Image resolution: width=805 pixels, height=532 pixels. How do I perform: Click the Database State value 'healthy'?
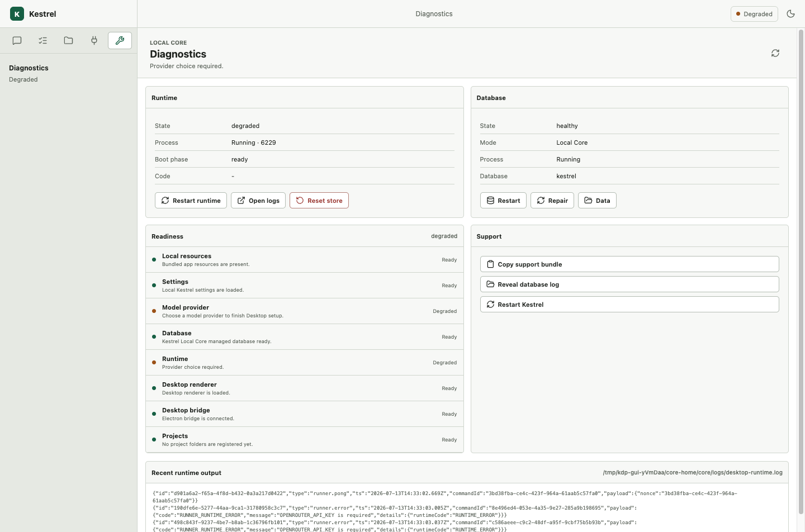567,126
